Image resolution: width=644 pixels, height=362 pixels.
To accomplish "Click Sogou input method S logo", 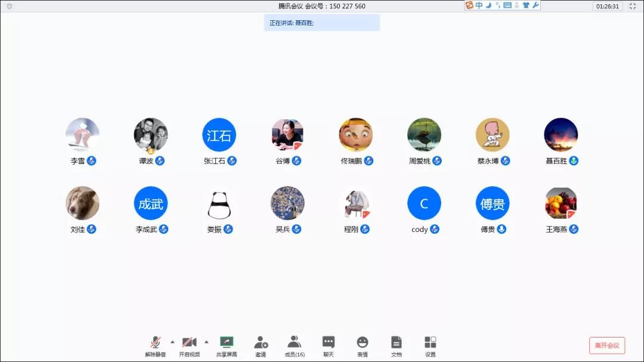I will (x=469, y=5).
